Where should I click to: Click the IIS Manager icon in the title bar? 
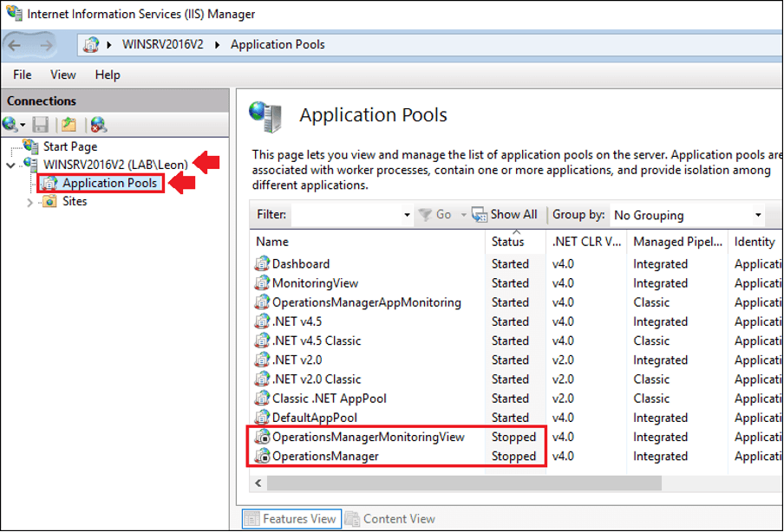coord(12,13)
